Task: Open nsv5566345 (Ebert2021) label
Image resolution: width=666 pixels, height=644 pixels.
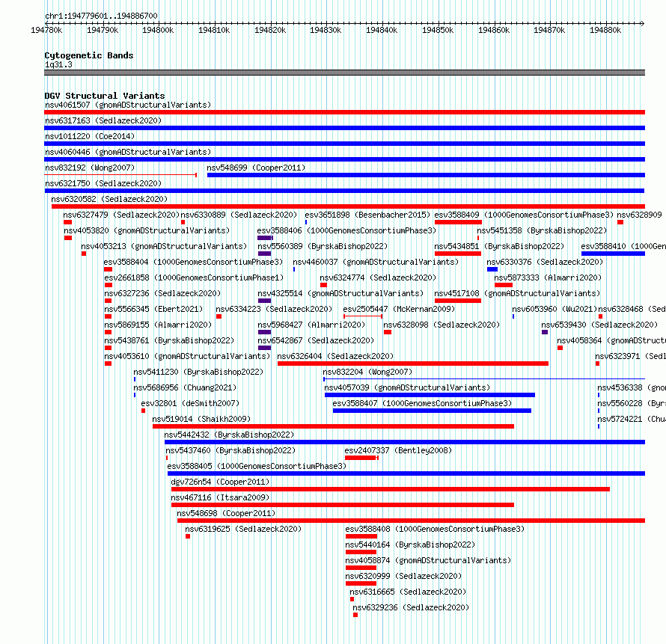Action: tap(153, 309)
